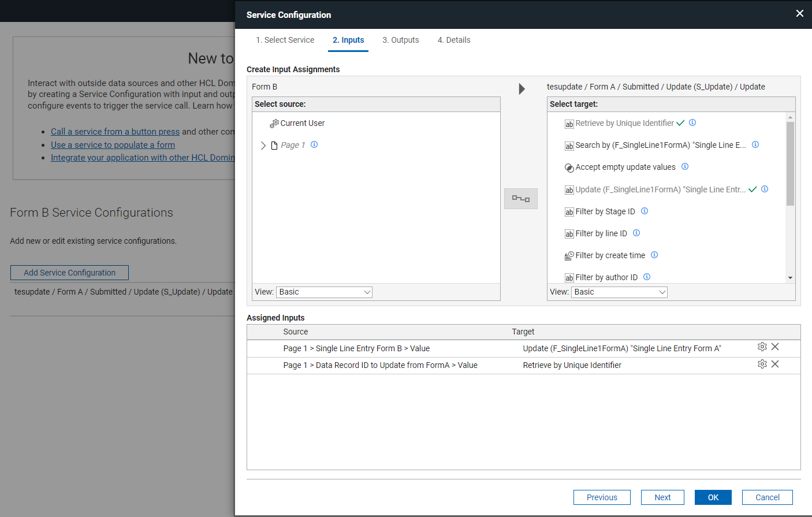This screenshot has height=517, width=812.
Task: Click info icon next to Filter by create time
Action: pos(654,255)
